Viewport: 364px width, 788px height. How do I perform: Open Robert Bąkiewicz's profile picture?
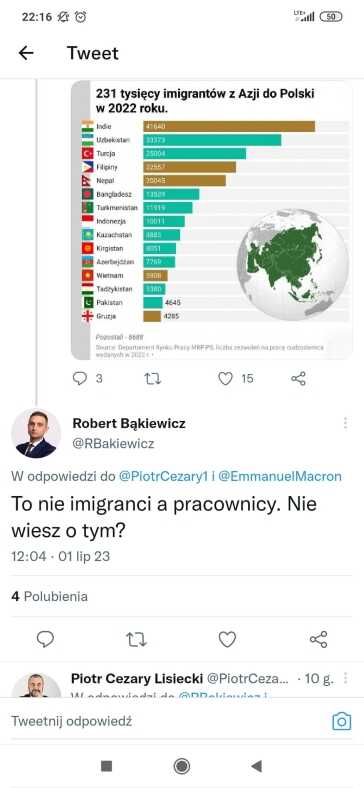tap(36, 433)
